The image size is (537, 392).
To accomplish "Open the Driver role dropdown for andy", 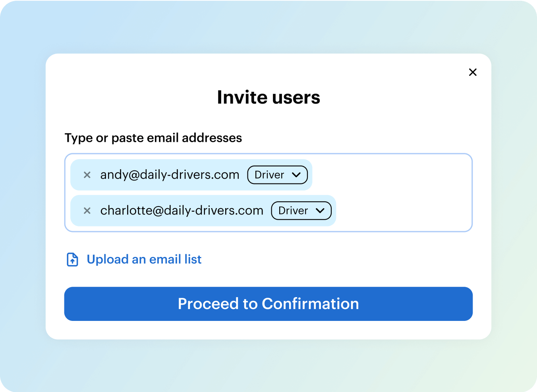I will coord(278,175).
